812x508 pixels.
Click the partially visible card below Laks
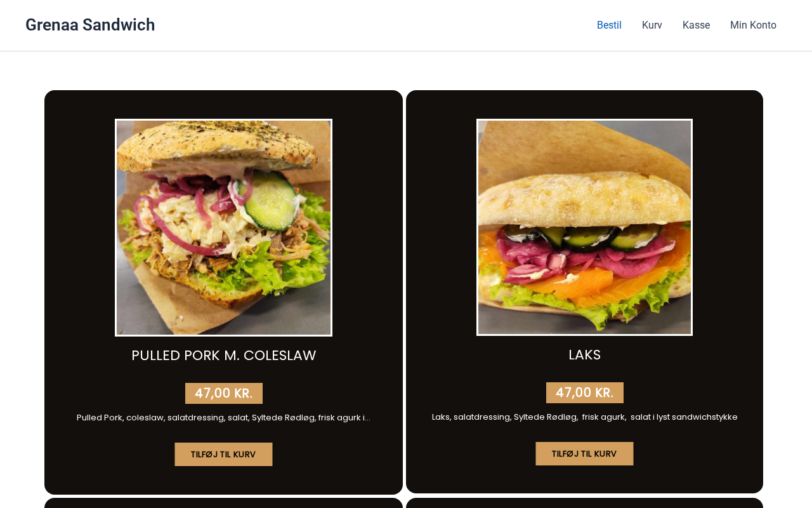coord(584,503)
